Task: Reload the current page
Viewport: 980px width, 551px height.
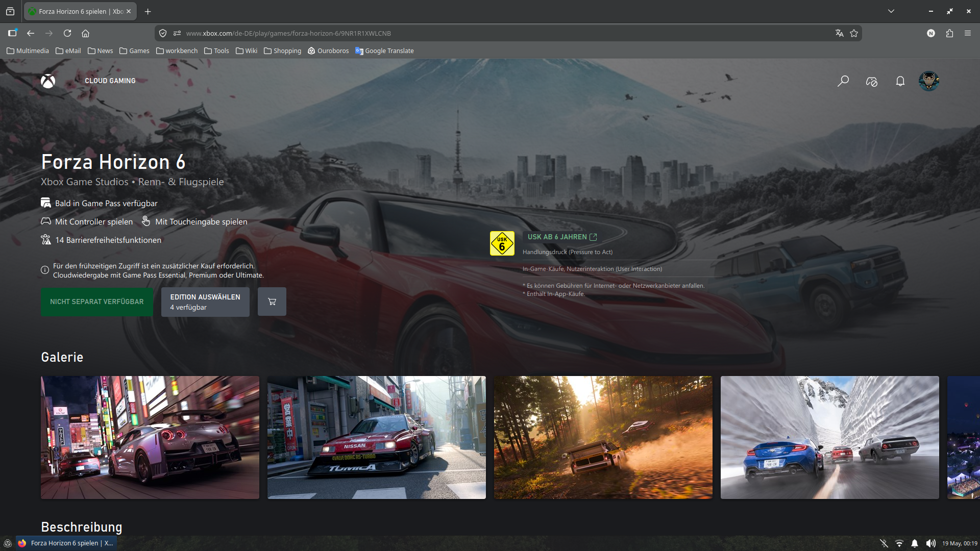Action: [67, 33]
